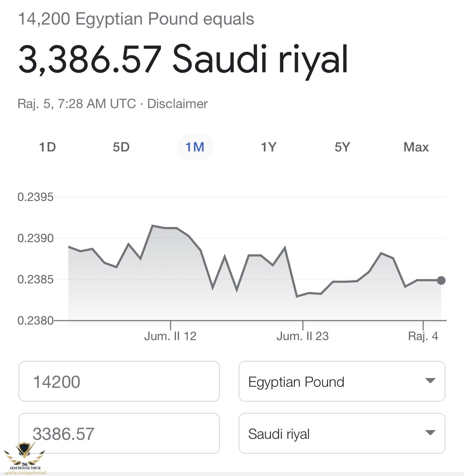Click the Saudi riyal dropdown arrow

(430, 433)
